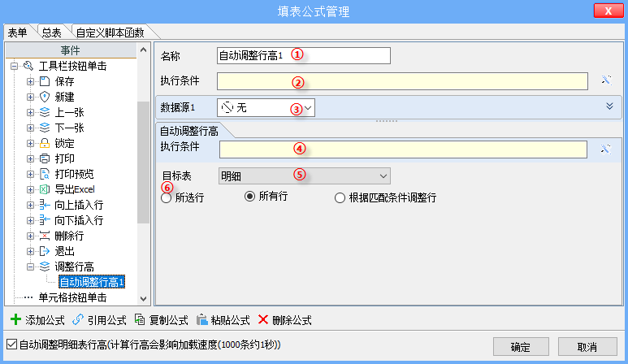Screen dimensions: 628x364
Task: Click the 退出 exit arrow icon
Action: 45,252
